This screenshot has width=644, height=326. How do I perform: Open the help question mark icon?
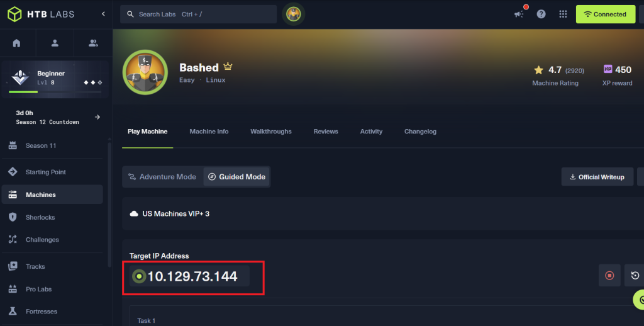point(541,14)
